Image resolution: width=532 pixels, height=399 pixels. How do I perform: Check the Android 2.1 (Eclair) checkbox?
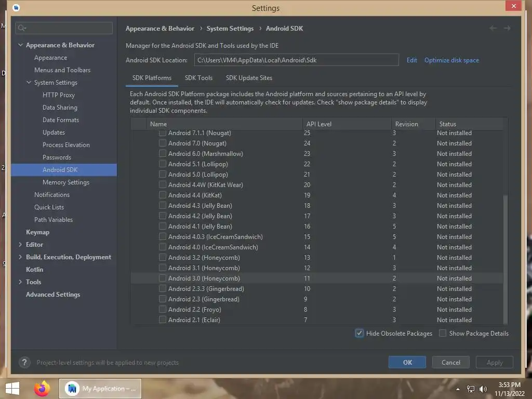click(163, 320)
